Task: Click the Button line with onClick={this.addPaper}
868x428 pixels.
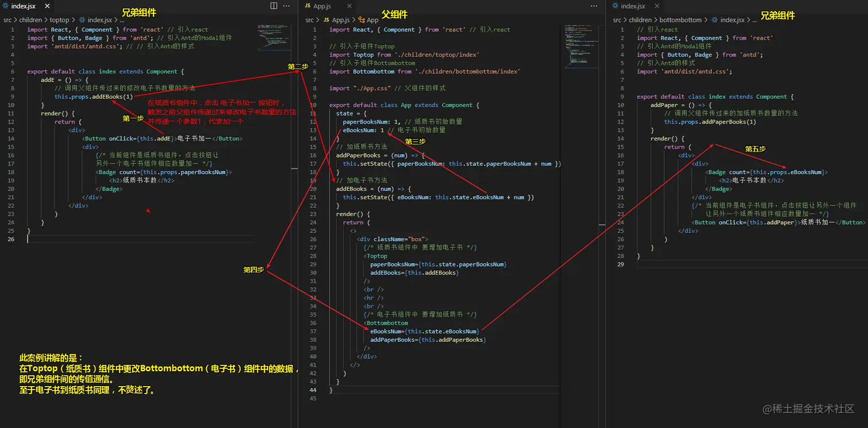Action: pyautogui.click(x=779, y=222)
